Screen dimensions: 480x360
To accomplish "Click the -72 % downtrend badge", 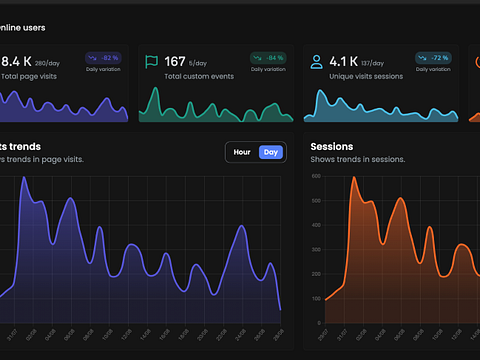I will pos(433,58).
